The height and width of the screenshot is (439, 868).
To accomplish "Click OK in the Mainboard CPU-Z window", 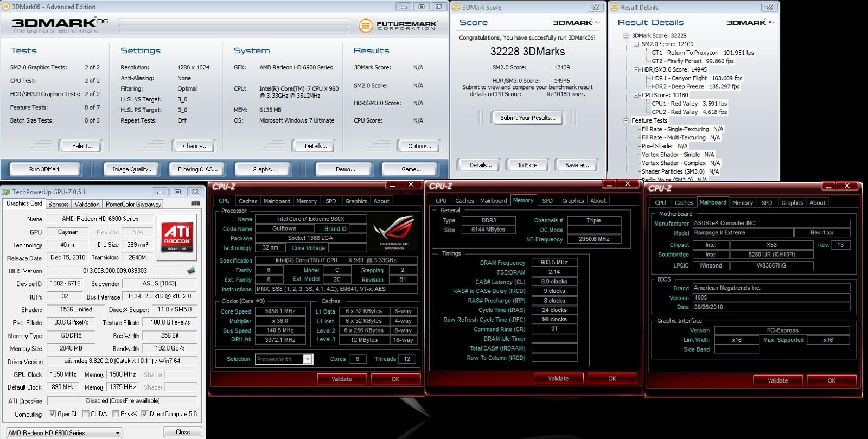I will click(x=831, y=380).
